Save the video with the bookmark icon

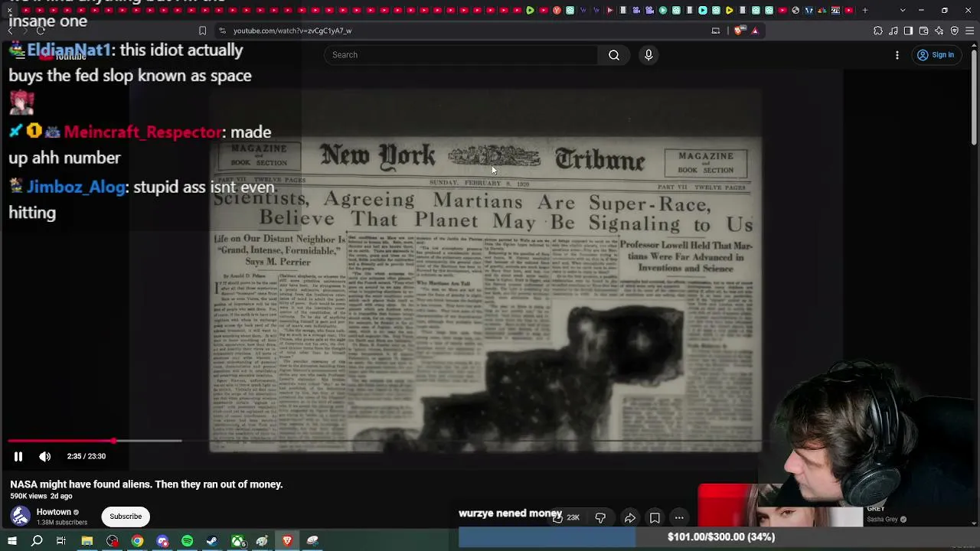(x=655, y=518)
